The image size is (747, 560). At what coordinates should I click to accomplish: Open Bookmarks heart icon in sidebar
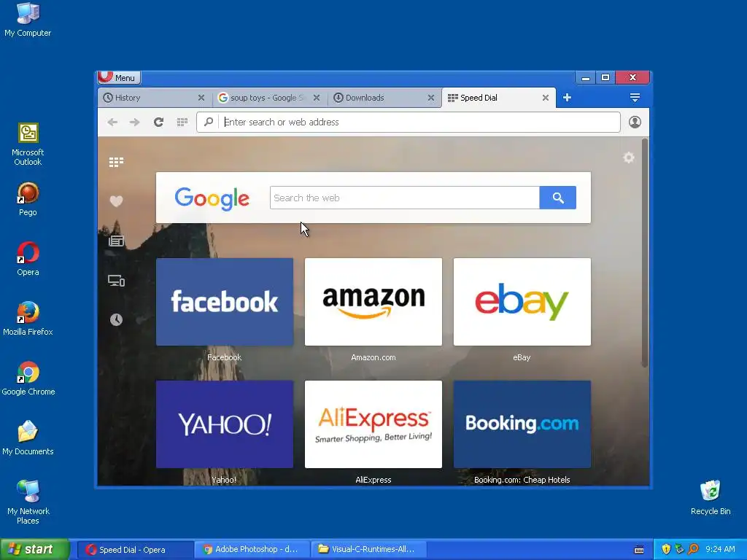pos(116,201)
